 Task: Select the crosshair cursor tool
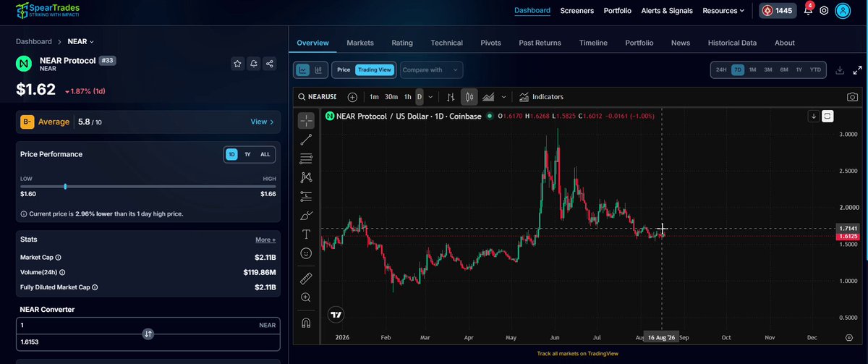306,121
